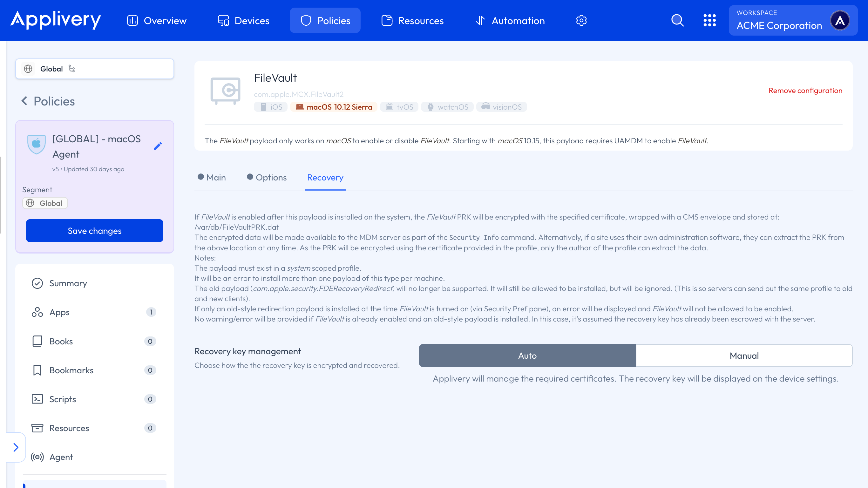
Task: Open the Devices menu
Action: (x=243, y=21)
